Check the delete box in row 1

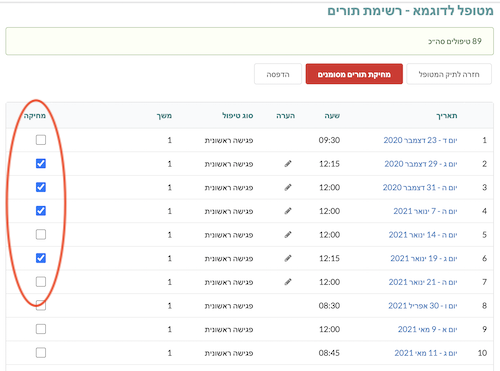pyautogui.click(x=41, y=140)
